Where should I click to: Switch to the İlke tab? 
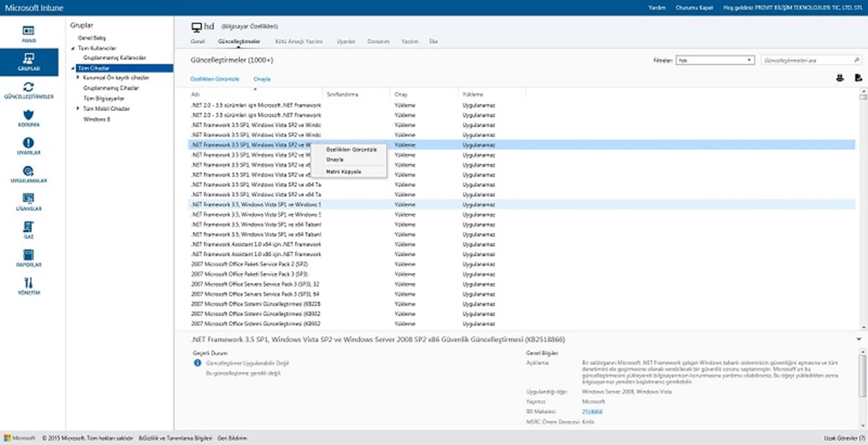click(433, 42)
